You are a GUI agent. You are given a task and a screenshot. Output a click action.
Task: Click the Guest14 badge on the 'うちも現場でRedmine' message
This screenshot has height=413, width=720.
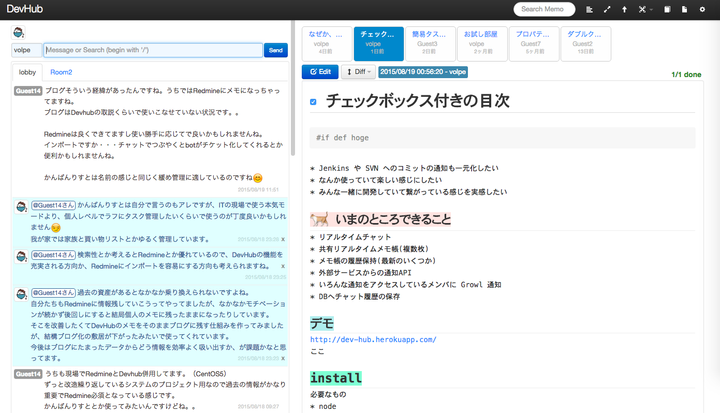point(28,374)
